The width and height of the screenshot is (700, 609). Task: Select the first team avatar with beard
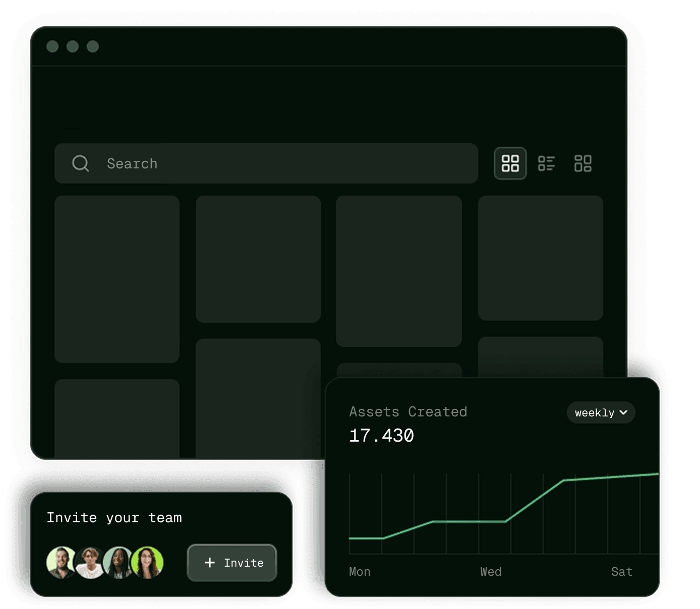pyautogui.click(x=61, y=563)
